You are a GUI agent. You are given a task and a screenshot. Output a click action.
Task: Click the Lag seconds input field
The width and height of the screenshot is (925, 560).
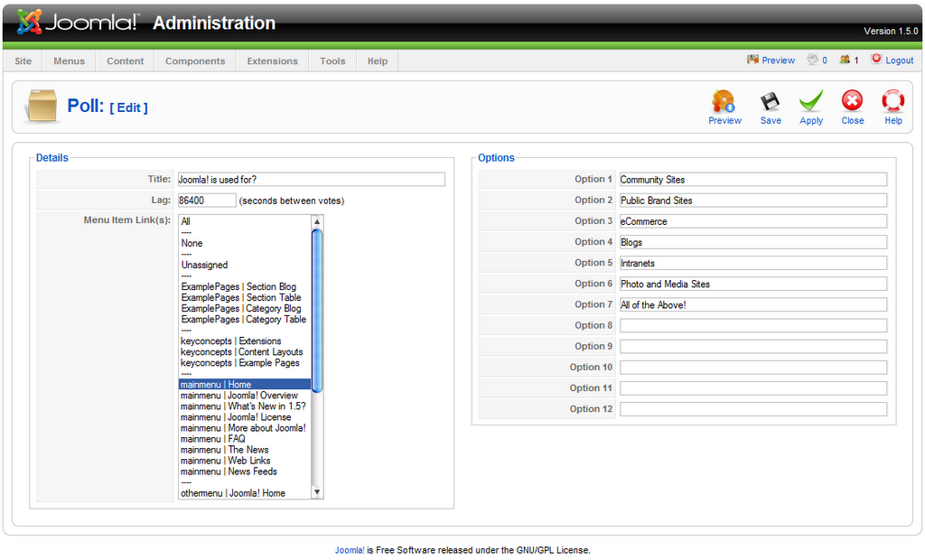click(x=207, y=201)
